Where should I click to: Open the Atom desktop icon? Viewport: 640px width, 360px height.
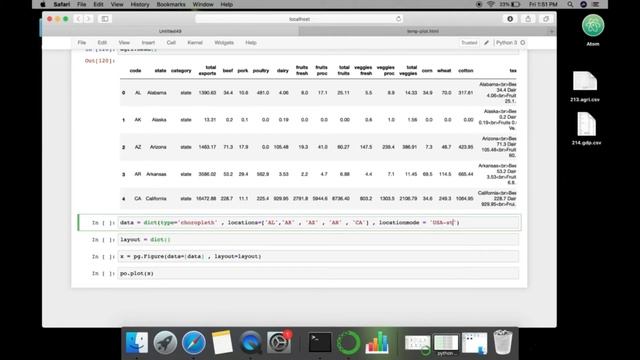[593, 30]
